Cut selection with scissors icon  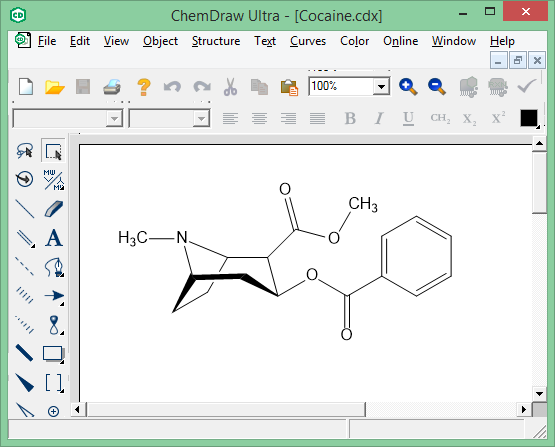tap(230, 87)
